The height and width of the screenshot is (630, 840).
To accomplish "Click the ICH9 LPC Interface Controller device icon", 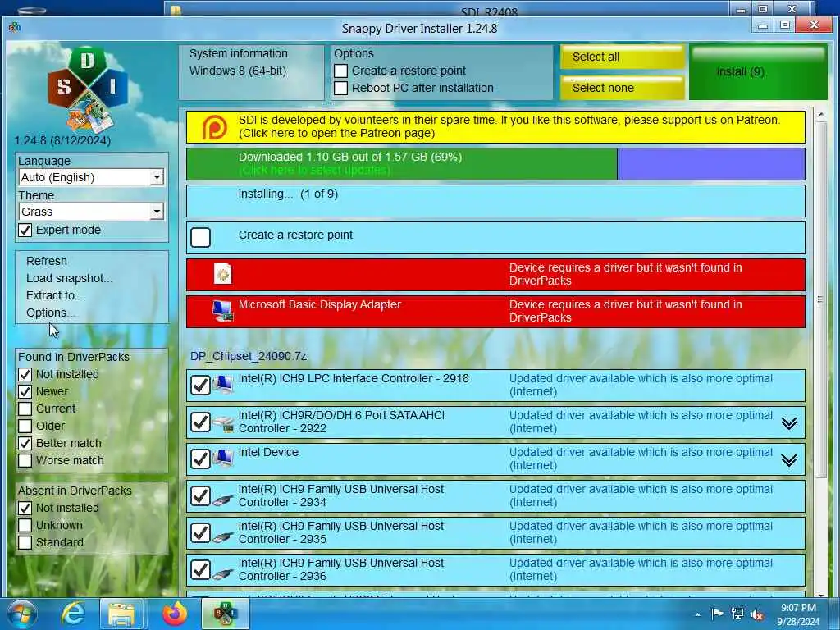I will pyautogui.click(x=222, y=385).
